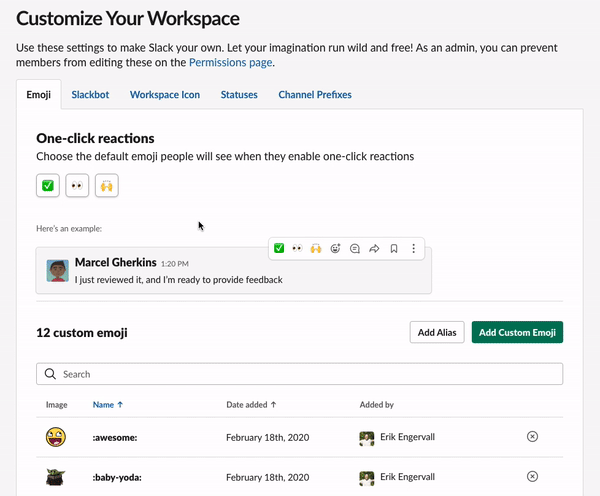Click the baby yoda emoji image
Image resolution: width=600 pixels, height=496 pixels.
55,477
